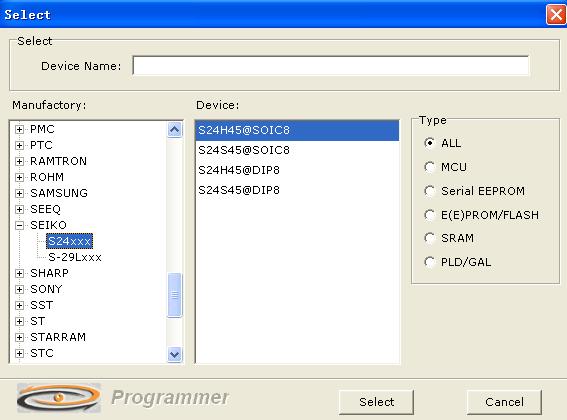Expand the RAMTRON manufacturer entry

[20, 161]
